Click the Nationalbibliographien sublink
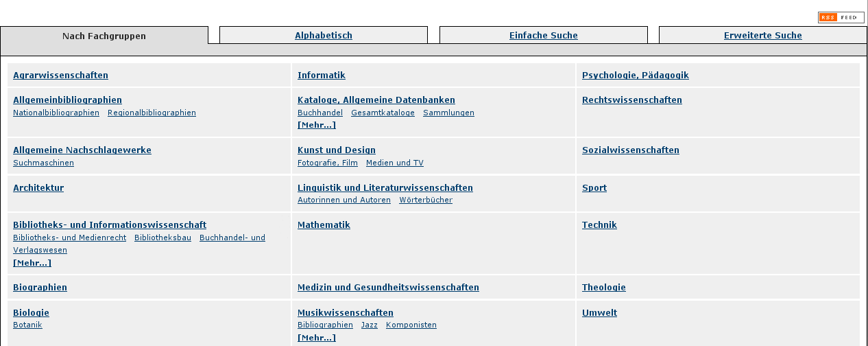 [56, 113]
